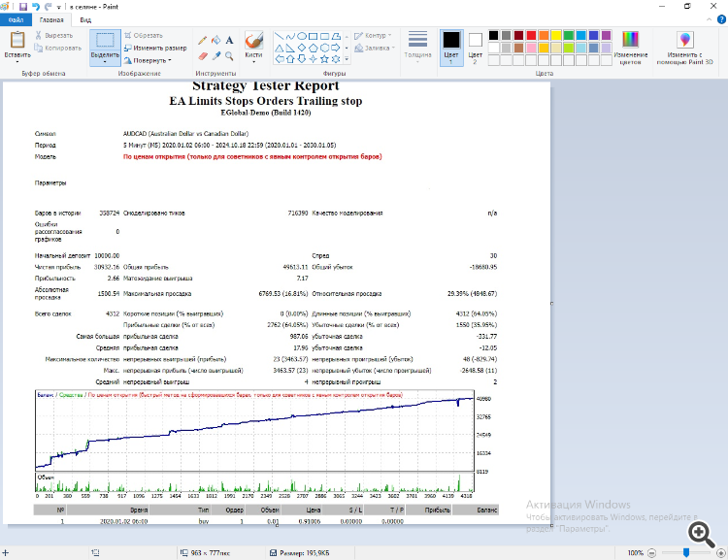Open Paint Help question mark icon
This screenshot has height=560, width=728.
tap(721, 19)
